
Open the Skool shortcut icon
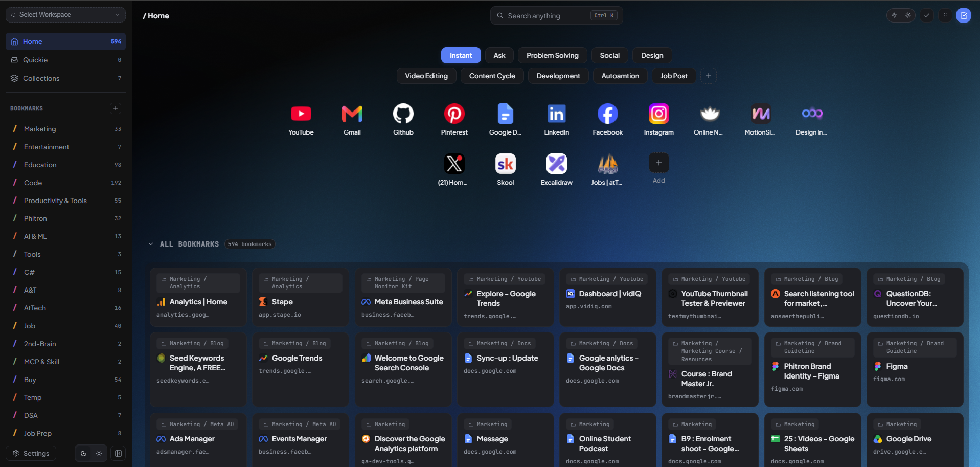click(505, 164)
